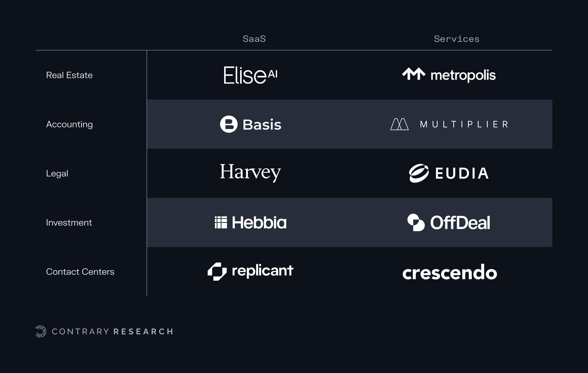Click the Contrary Research spiral icon
The height and width of the screenshot is (373, 588).
point(41,332)
